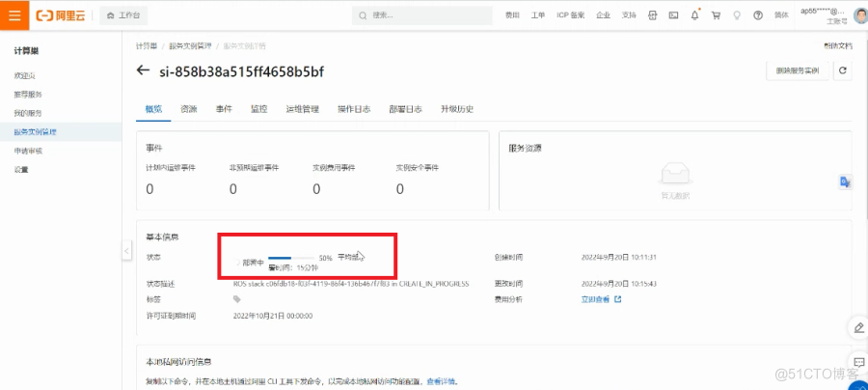Open 帮助文档 link
This screenshot has width=868, height=390.
pyautogui.click(x=837, y=46)
